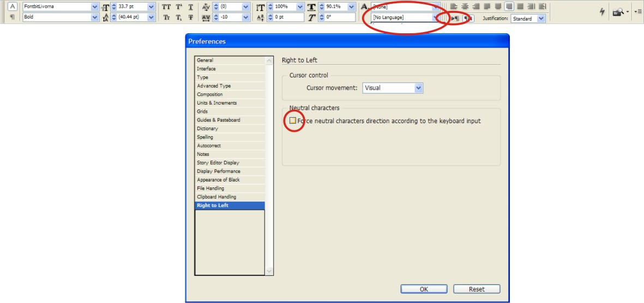Apply All Caps (TT icon)
The height and width of the screenshot is (303, 644).
166,7
